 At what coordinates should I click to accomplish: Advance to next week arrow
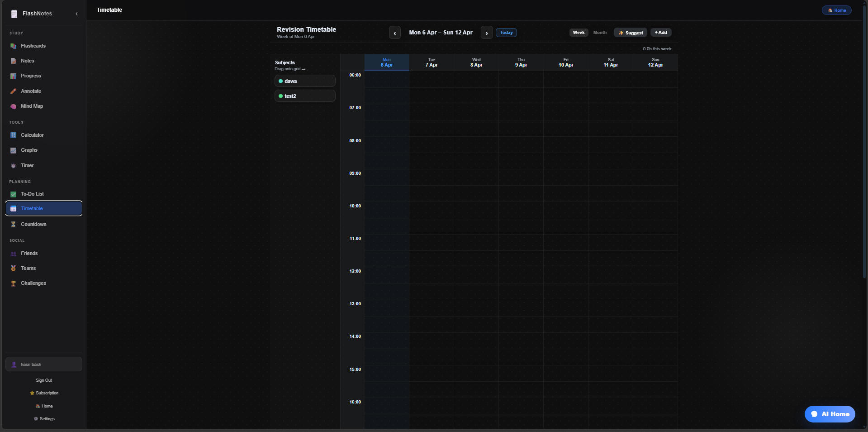[487, 33]
